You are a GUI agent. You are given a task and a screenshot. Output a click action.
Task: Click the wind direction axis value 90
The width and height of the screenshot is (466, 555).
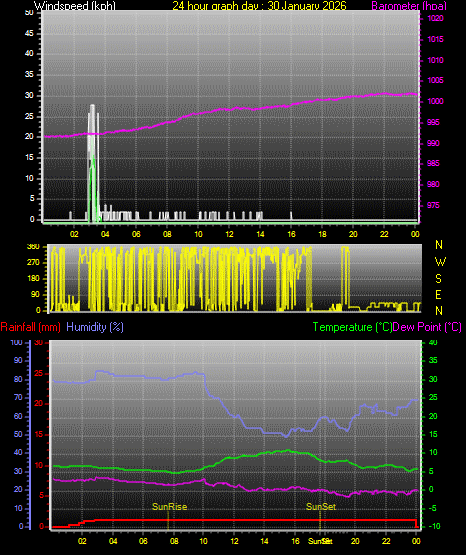36,294
